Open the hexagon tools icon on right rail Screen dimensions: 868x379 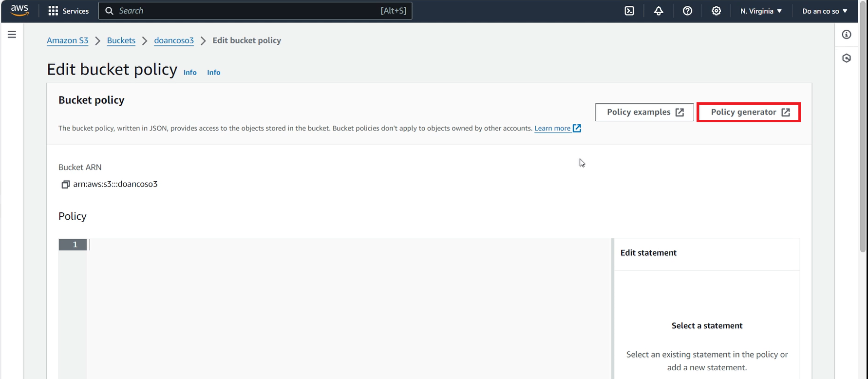point(847,58)
